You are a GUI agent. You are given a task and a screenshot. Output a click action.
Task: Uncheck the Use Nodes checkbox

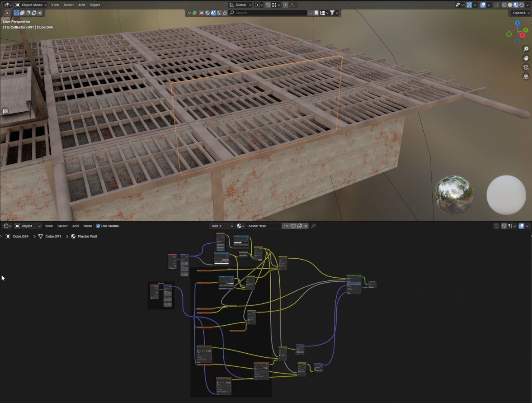click(x=99, y=226)
